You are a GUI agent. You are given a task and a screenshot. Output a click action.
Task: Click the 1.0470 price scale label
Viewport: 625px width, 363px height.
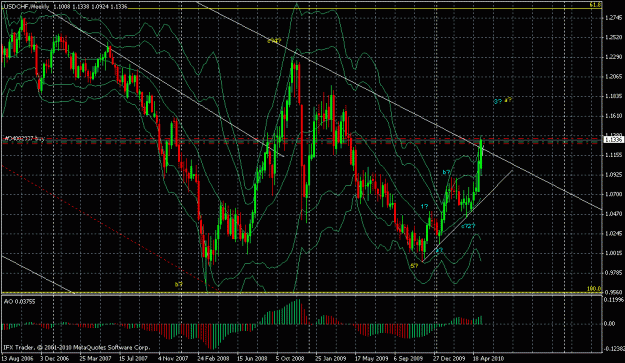click(x=613, y=214)
